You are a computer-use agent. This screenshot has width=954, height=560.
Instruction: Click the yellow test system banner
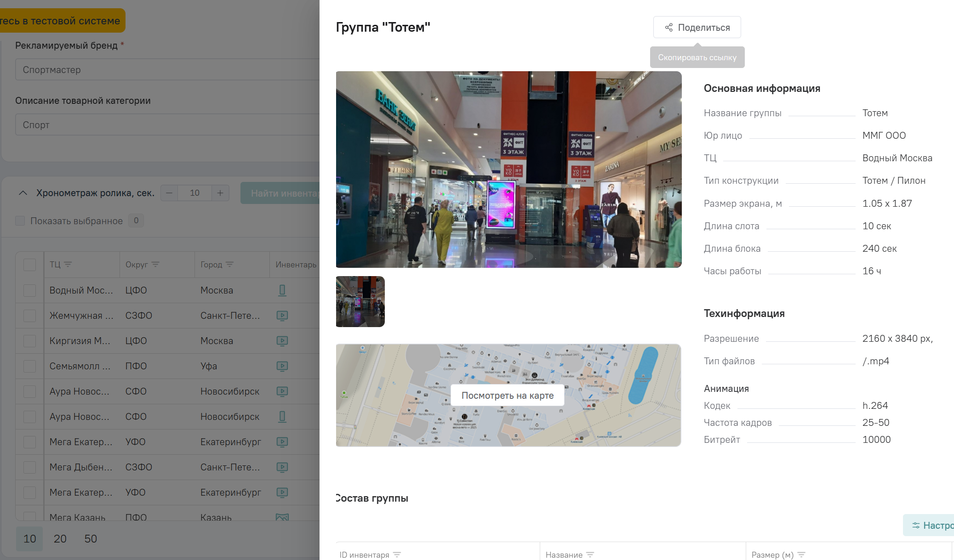tap(63, 21)
